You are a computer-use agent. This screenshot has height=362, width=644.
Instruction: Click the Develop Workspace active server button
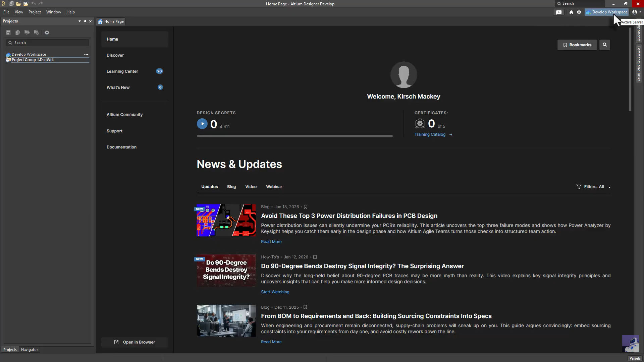607,12
